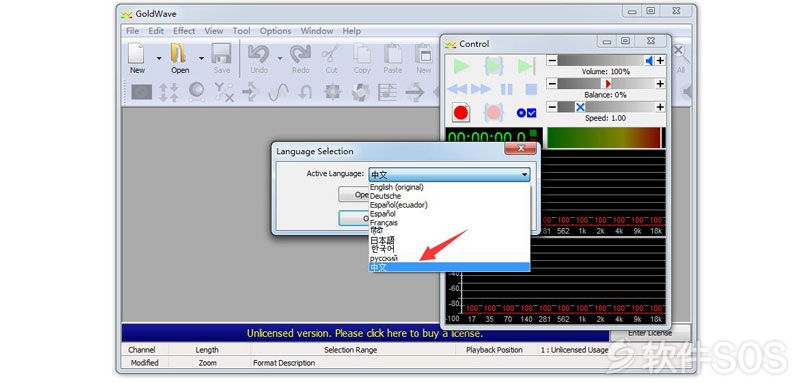The height and width of the screenshot is (383, 800).
Task: Click the Speed slider bar
Action: (x=606, y=107)
